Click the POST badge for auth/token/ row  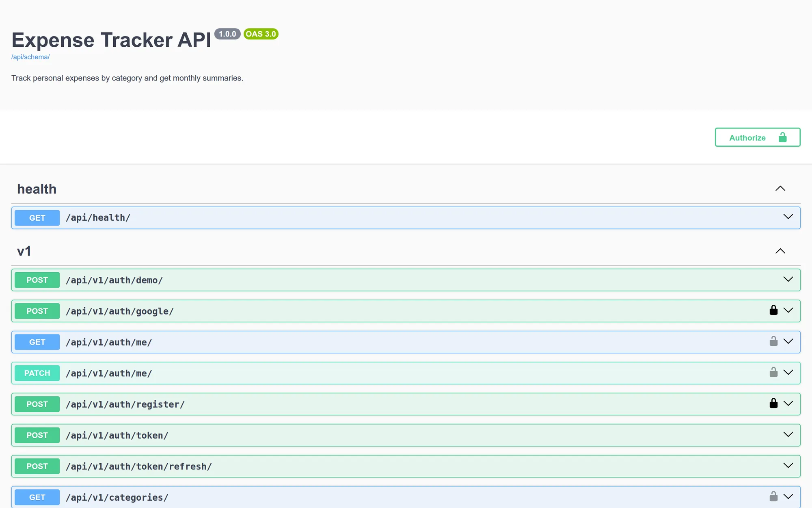tap(37, 435)
